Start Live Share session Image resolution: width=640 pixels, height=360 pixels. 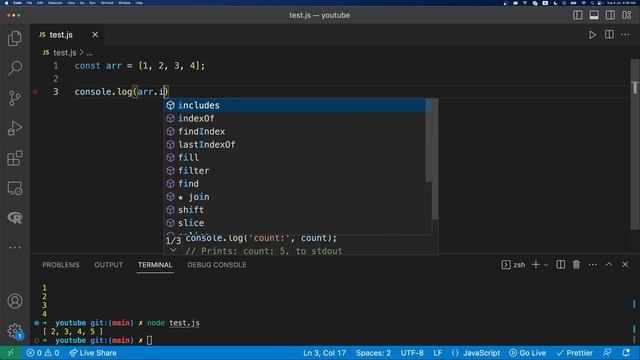(x=93, y=353)
